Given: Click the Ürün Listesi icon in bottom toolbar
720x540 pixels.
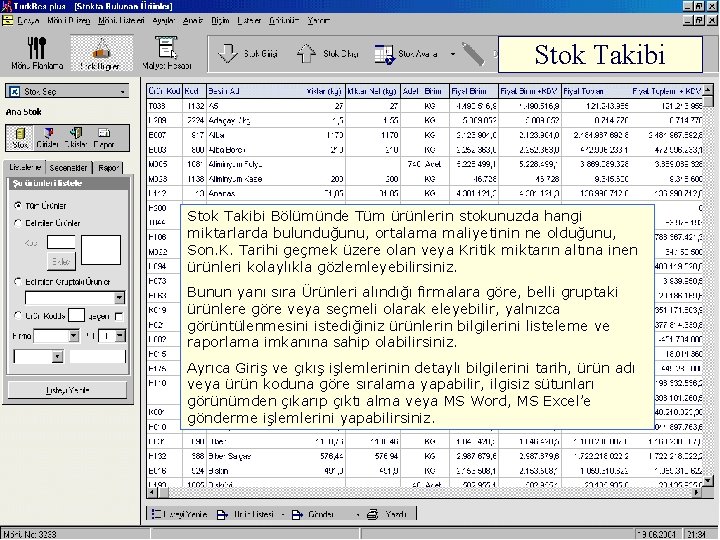Looking at the screenshot, I should [222, 515].
